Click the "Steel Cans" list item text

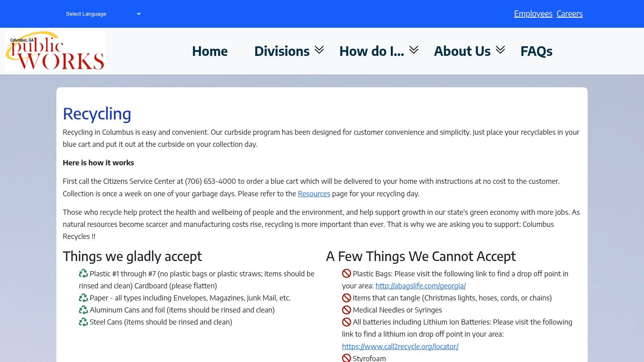pyautogui.click(x=161, y=322)
